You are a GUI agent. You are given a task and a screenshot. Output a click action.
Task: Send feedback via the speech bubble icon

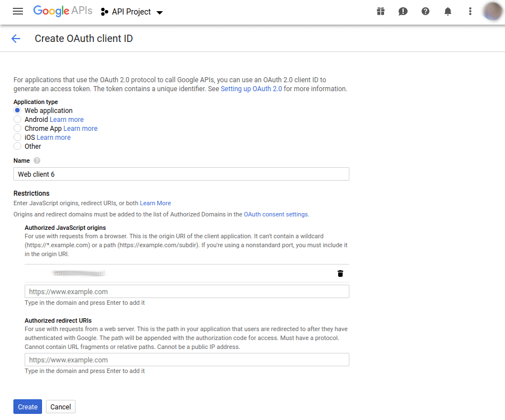(x=403, y=11)
